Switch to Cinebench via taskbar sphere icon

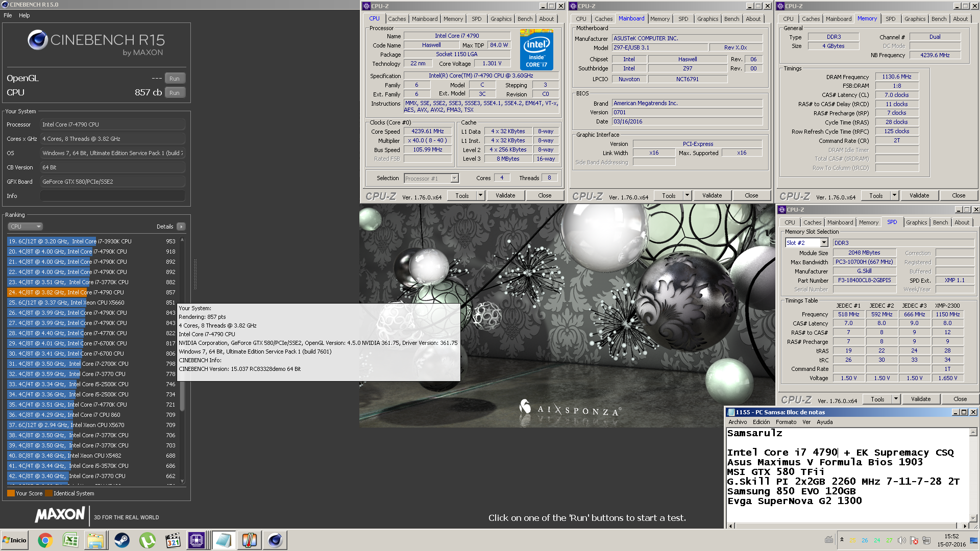[x=275, y=540]
